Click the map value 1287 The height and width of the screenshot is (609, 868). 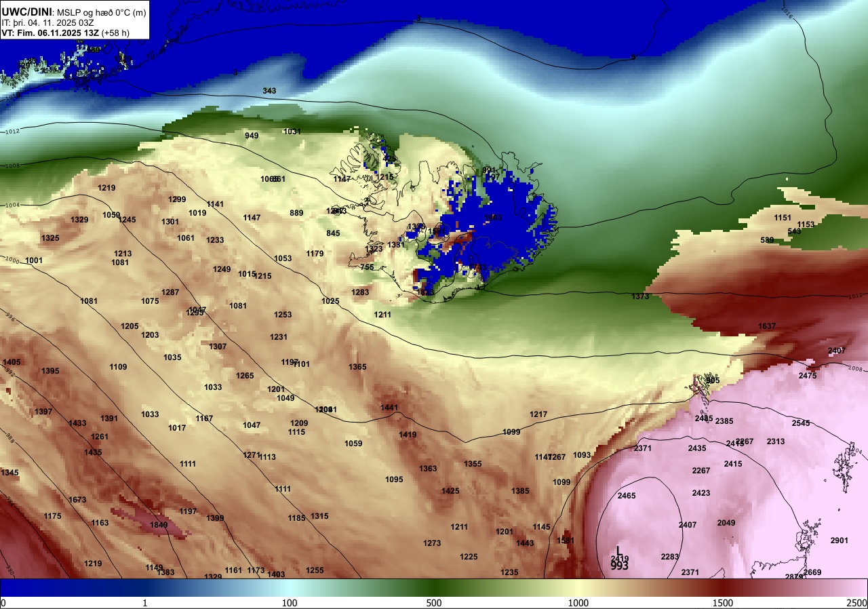[x=170, y=292]
